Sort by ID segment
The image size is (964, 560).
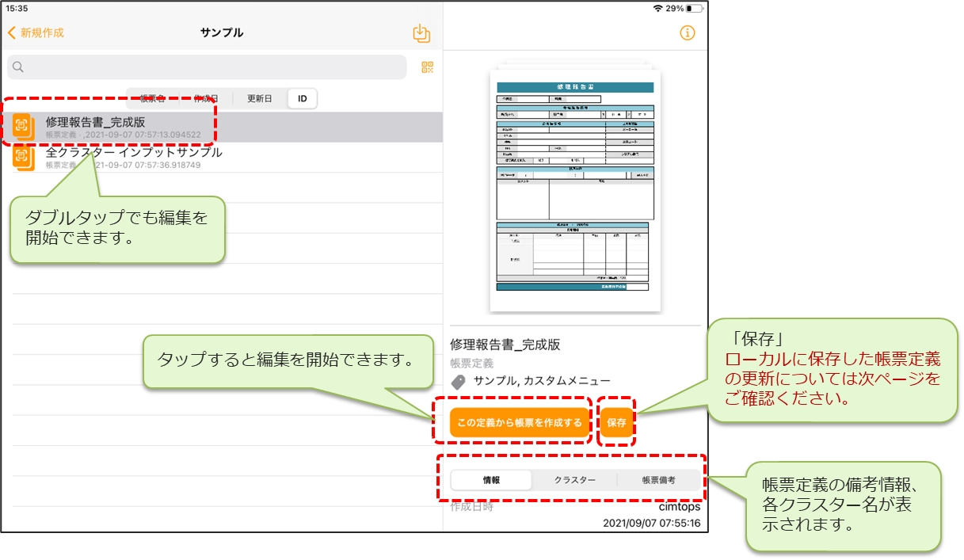coord(303,98)
